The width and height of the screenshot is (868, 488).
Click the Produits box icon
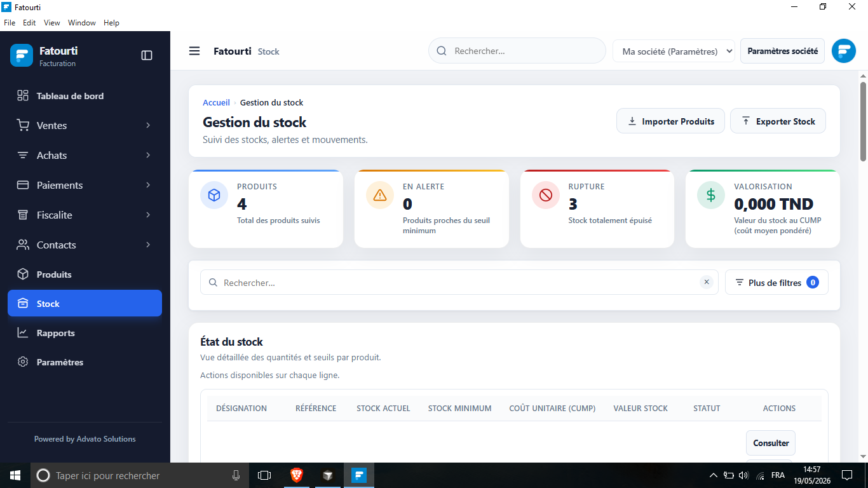23,274
